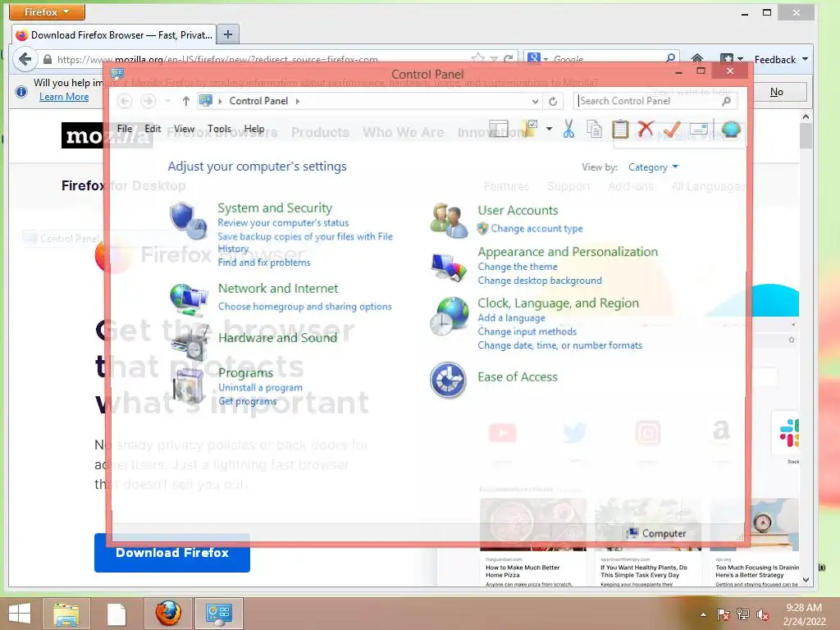Select the Download Firefox Browser tab
This screenshot has width=840, height=630.
114,34
